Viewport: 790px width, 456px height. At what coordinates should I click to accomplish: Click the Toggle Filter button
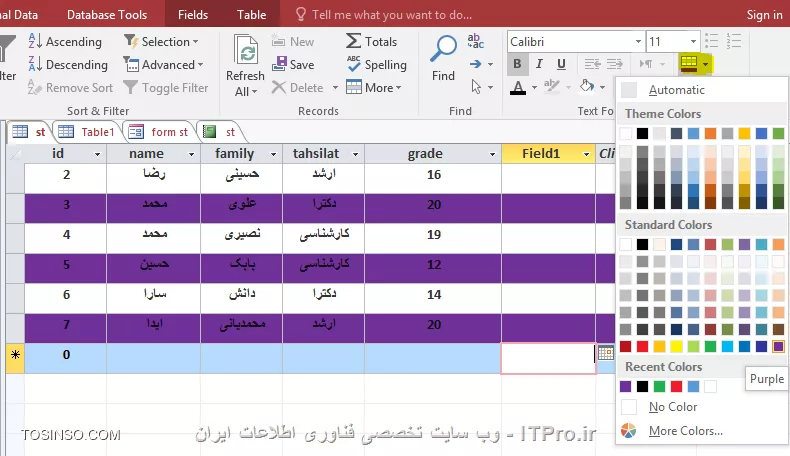click(166, 88)
